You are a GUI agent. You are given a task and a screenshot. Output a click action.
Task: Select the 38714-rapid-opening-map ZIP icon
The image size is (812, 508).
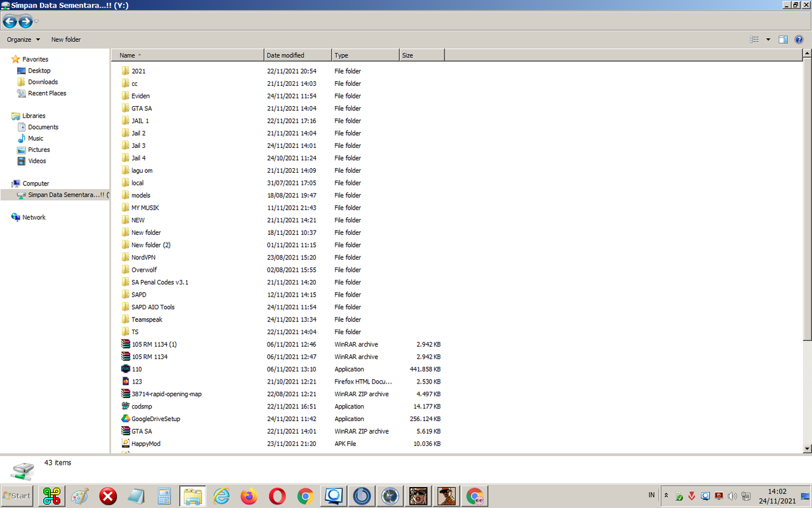coord(126,394)
